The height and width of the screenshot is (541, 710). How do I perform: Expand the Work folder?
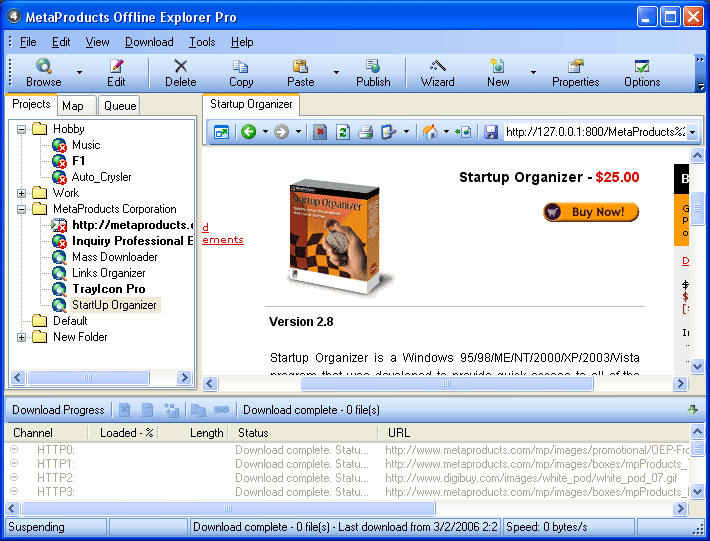tap(21, 193)
